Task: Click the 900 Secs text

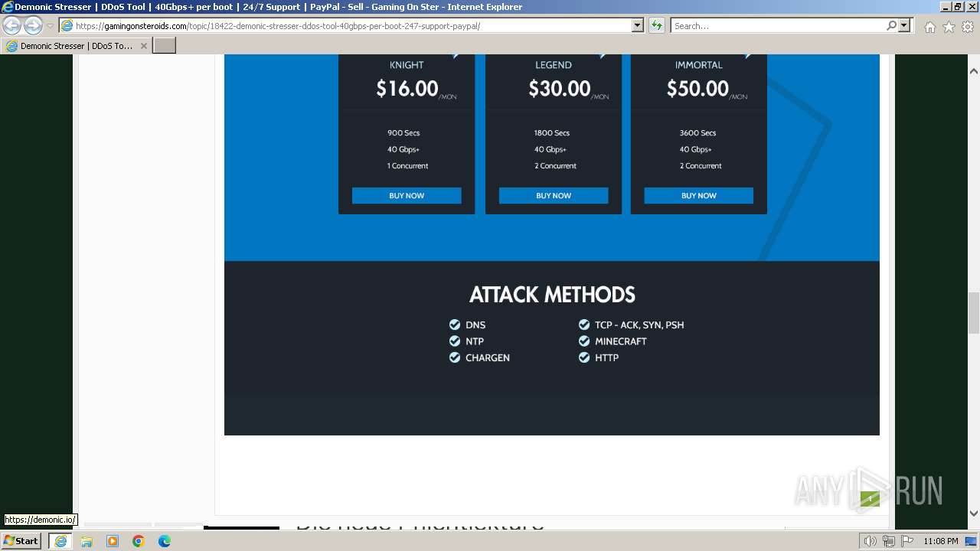Action: (403, 133)
